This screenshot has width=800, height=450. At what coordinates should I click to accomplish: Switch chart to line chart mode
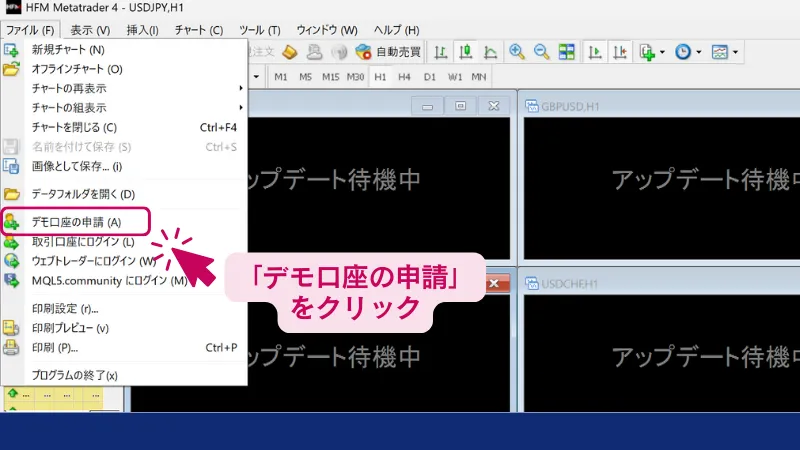tap(490, 52)
